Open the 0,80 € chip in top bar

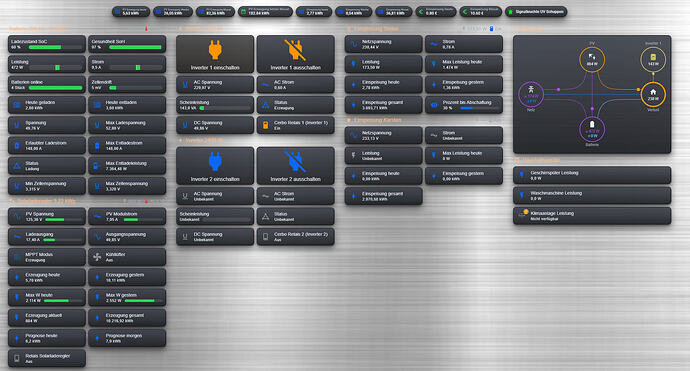pos(436,12)
